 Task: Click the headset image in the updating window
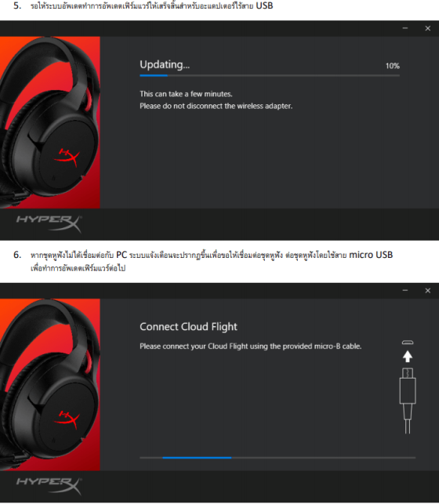coord(50,122)
